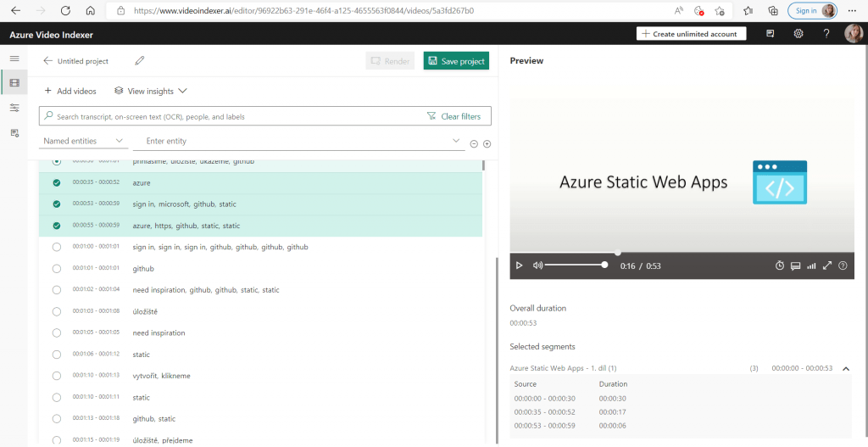Collapse the Azure Static Web Apps selected segments
Screen dimensions: 868x447
pos(846,368)
